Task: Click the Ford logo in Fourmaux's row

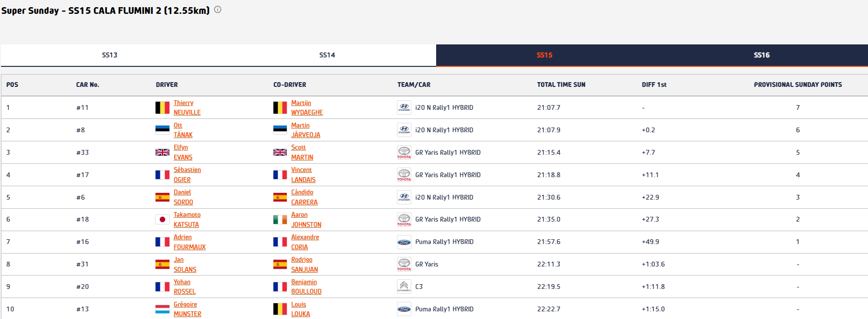Action: click(x=404, y=242)
